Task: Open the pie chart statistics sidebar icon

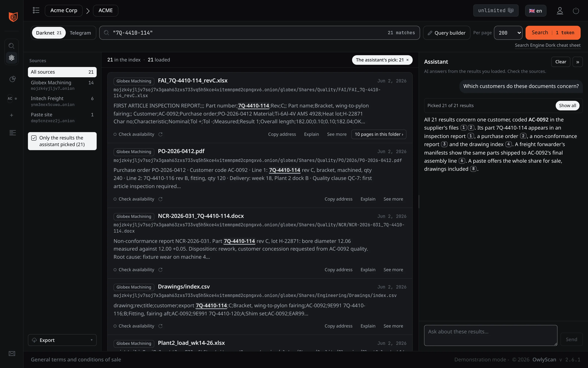Action: click(x=12, y=79)
